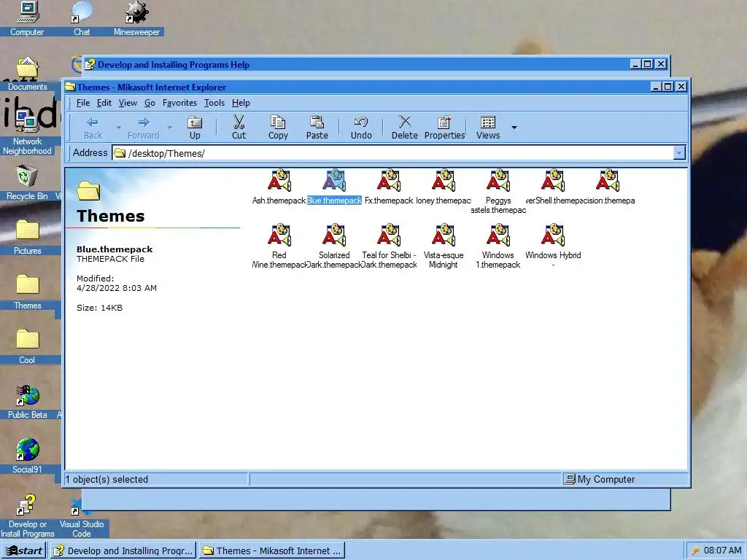Open the Documents desktop folder

(x=27, y=74)
